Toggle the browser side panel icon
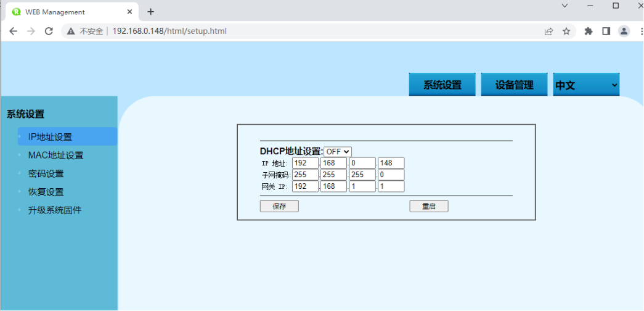Viewport: 644px width, 311px height. point(606,31)
